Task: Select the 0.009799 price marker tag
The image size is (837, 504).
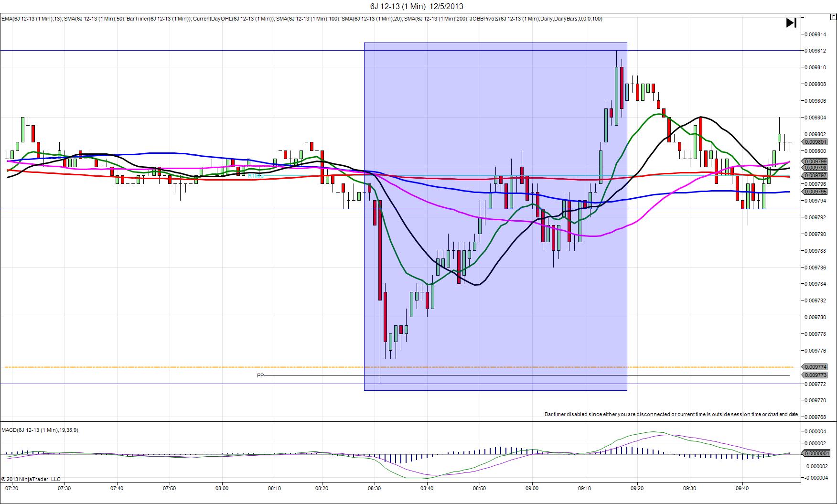Action: pos(815,161)
